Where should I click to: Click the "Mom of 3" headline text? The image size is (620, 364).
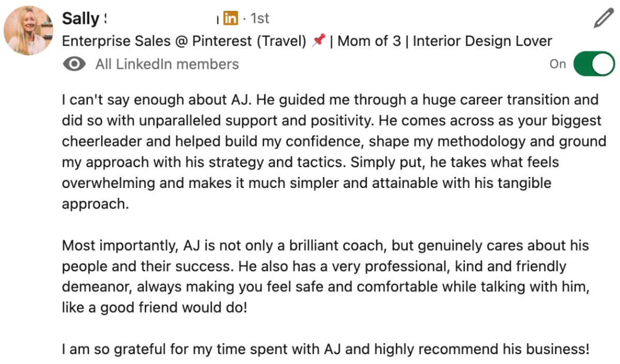coord(369,41)
